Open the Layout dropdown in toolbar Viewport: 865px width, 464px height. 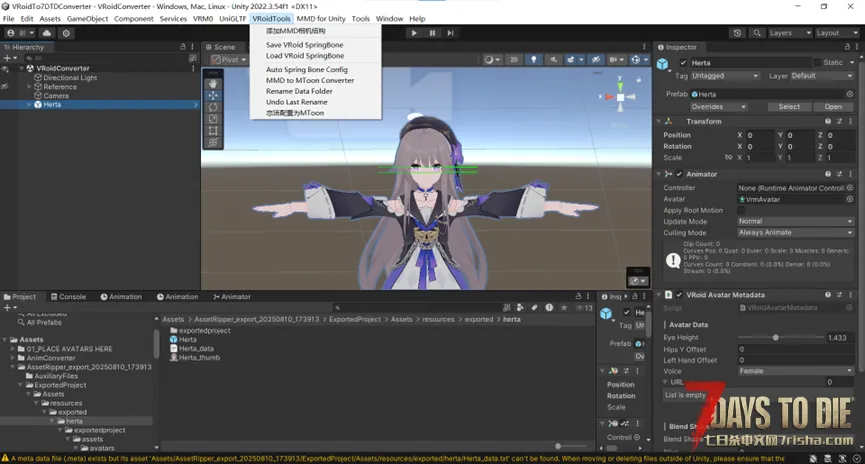(x=837, y=33)
